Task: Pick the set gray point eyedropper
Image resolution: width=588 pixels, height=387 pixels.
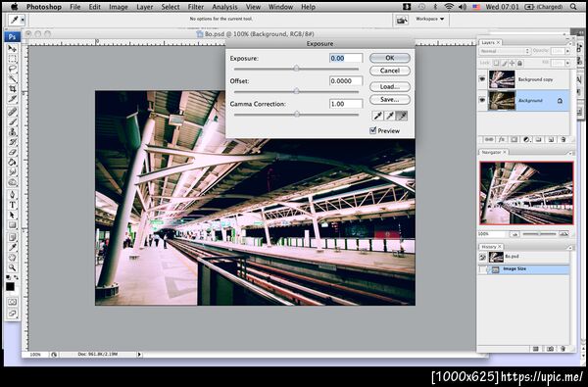Action: pos(390,116)
